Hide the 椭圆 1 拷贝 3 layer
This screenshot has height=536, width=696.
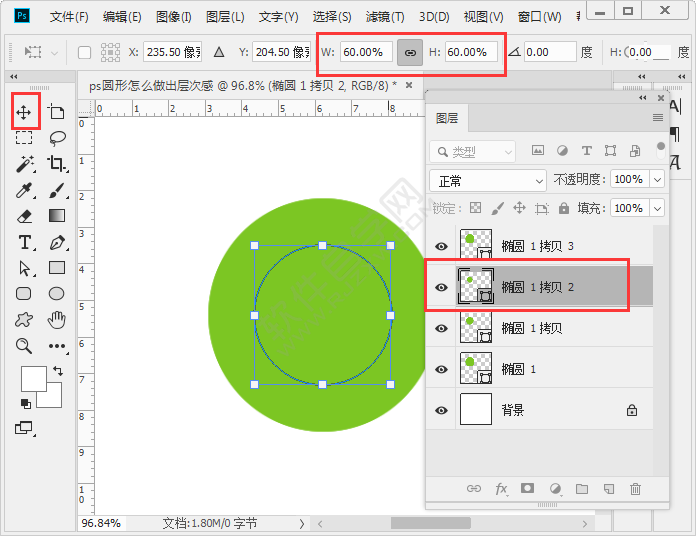click(x=442, y=246)
